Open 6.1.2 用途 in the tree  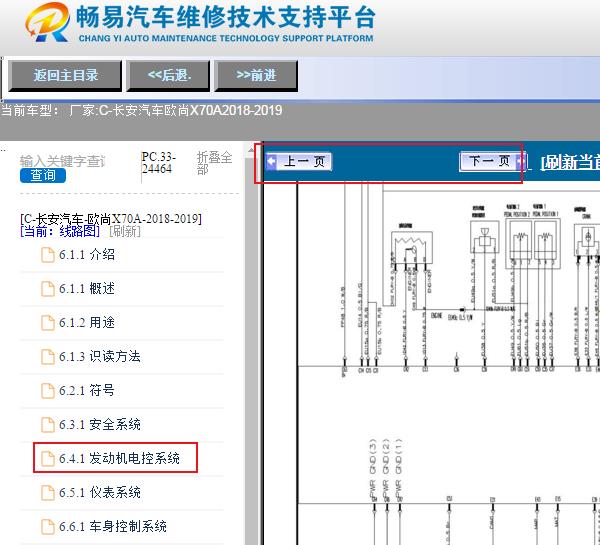point(87,322)
